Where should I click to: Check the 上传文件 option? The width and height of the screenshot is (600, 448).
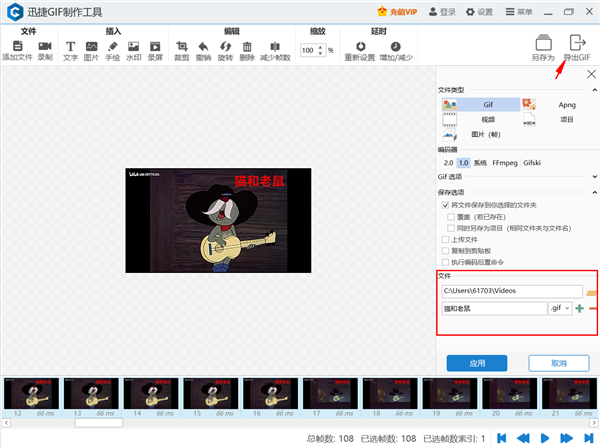coord(445,239)
